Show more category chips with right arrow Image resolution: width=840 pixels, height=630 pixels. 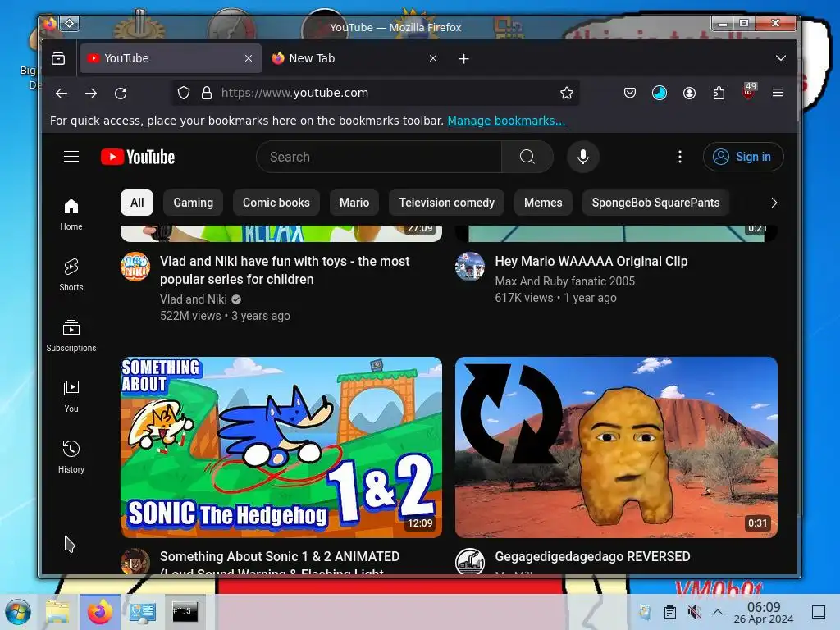coord(774,203)
